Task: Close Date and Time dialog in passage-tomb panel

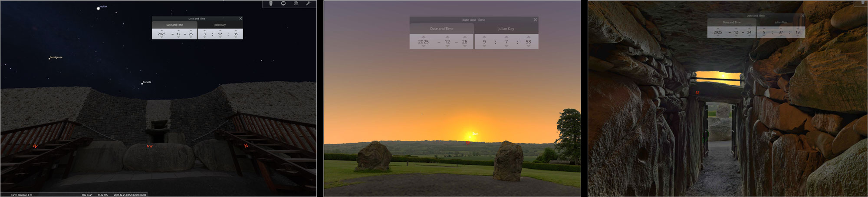Action: [802, 16]
